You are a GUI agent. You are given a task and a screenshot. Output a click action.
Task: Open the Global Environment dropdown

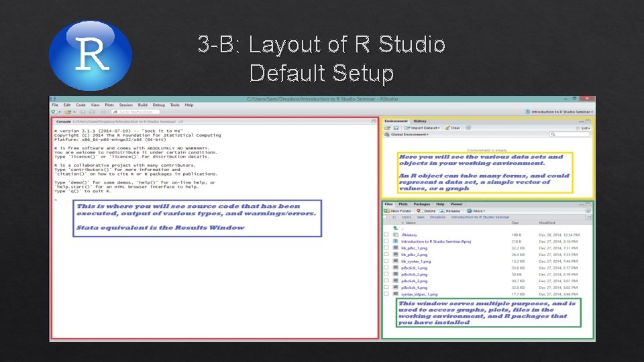[407, 135]
